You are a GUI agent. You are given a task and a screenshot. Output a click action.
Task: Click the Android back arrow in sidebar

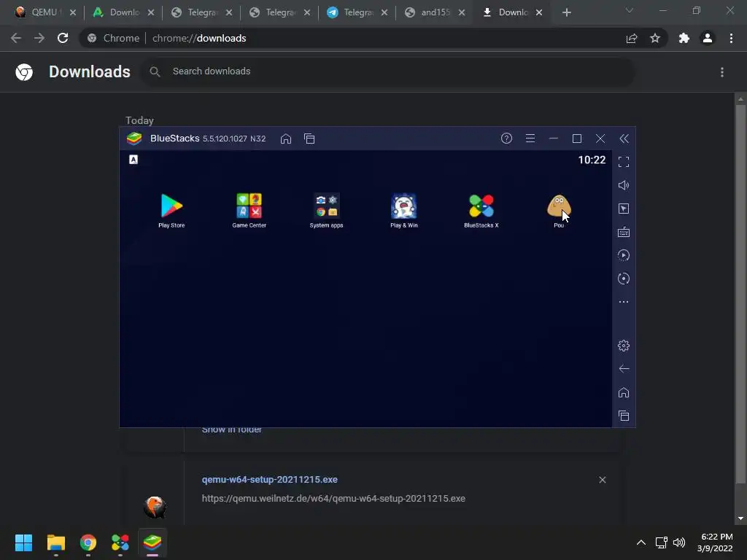click(624, 368)
